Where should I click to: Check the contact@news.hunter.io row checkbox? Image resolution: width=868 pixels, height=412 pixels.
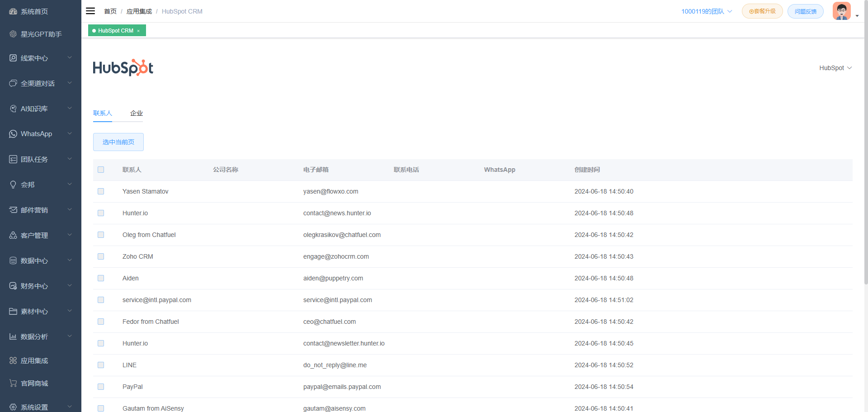click(x=101, y=213)
